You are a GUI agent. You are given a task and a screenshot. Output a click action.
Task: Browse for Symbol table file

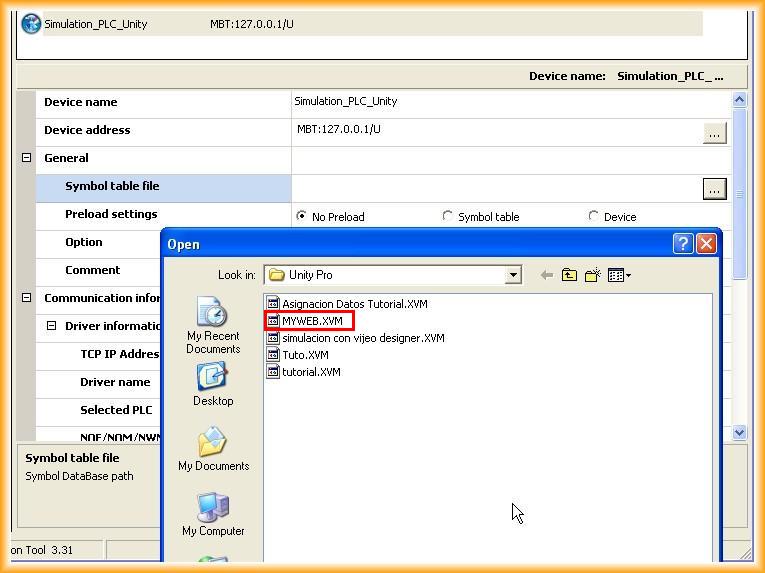tap(714, 188)
